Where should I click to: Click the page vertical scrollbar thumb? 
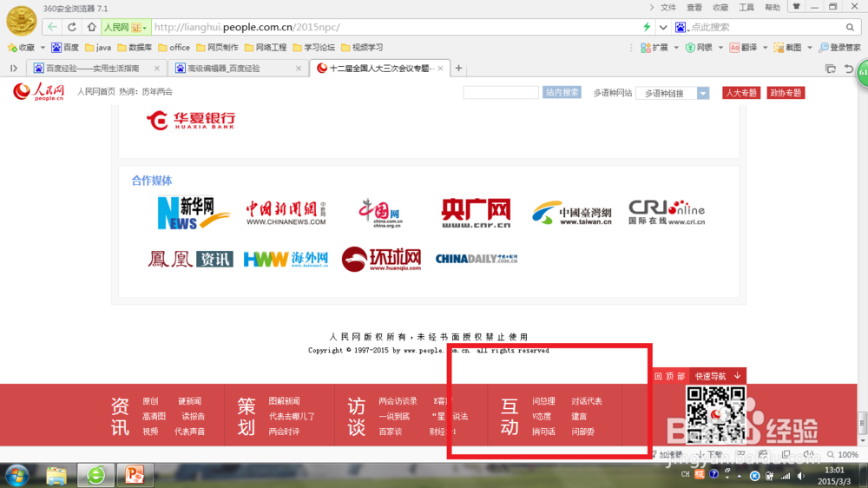coord(863,423)
